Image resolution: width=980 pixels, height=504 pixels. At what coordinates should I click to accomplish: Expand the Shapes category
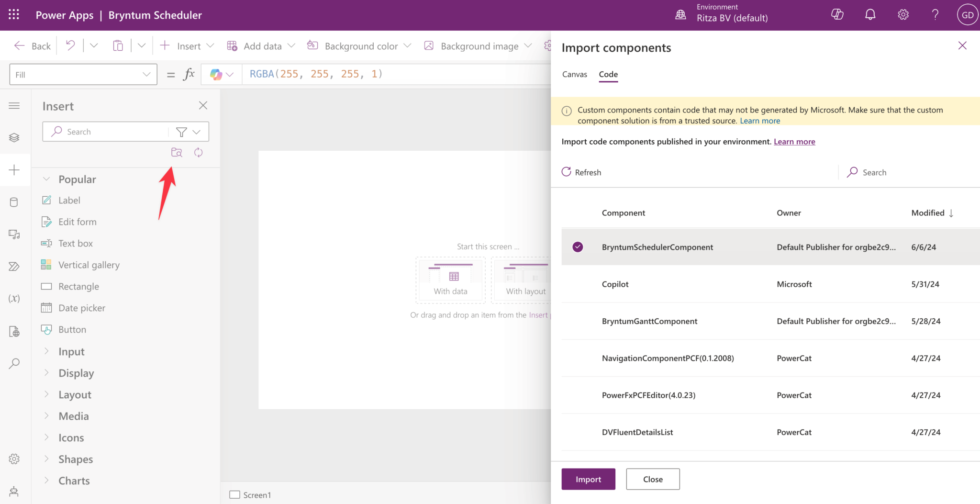(x=46, y=459)
